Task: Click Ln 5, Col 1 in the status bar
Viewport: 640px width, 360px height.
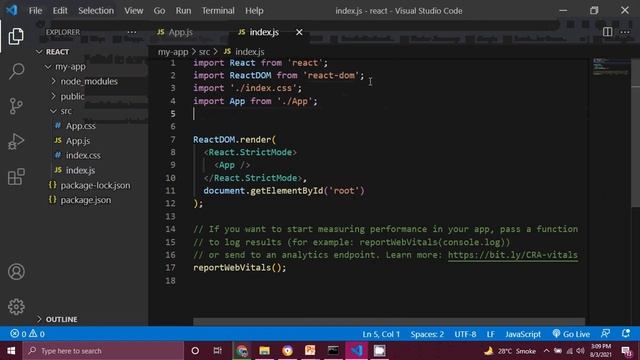Action: tap(381, 334)
